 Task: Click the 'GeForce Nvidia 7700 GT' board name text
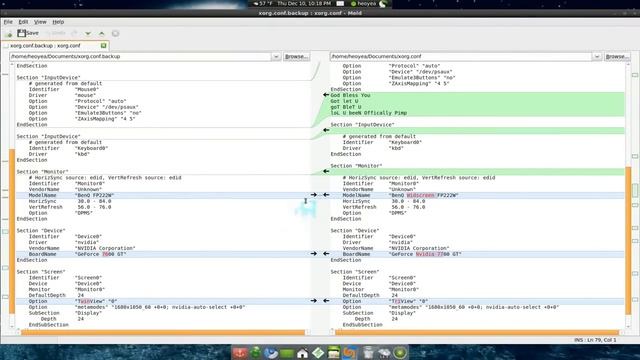pyautogui.click(x=425, y=254)
